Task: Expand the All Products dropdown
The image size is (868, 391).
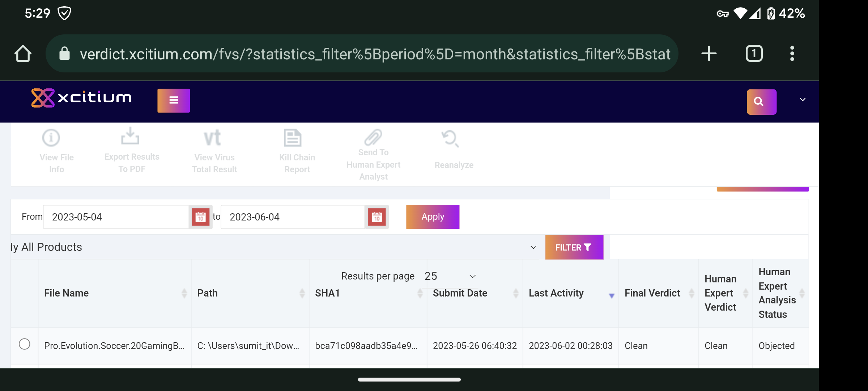Action: (x=533, y=247)
